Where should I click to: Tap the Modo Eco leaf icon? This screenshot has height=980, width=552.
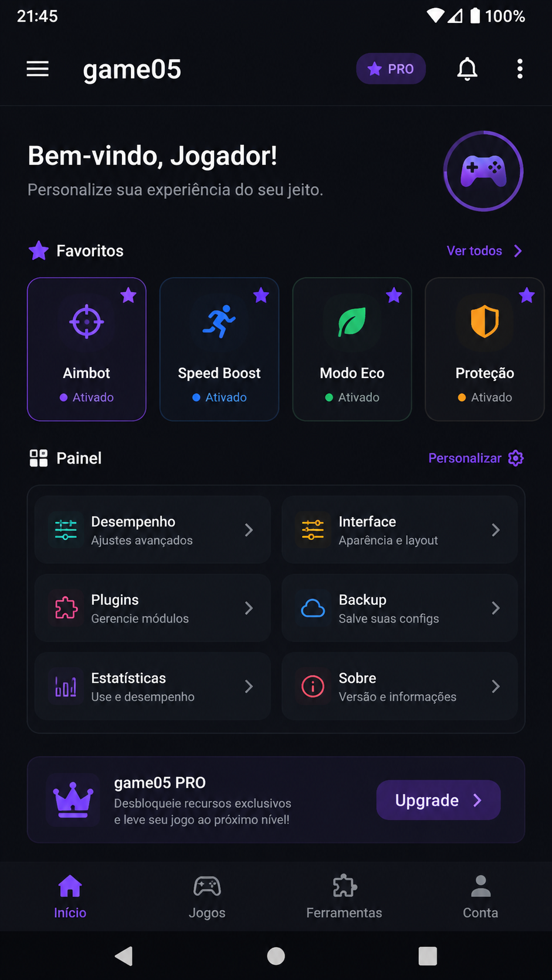pos(352,322)
